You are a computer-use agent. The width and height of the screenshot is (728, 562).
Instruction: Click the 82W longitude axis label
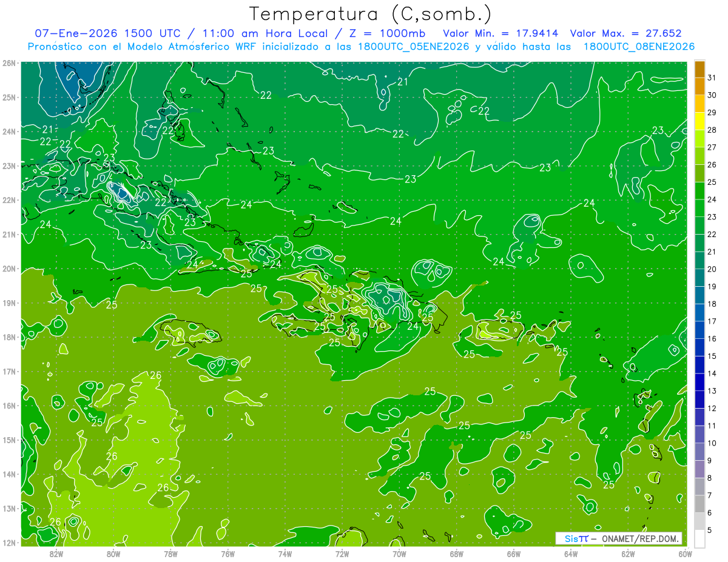(56, 554)
